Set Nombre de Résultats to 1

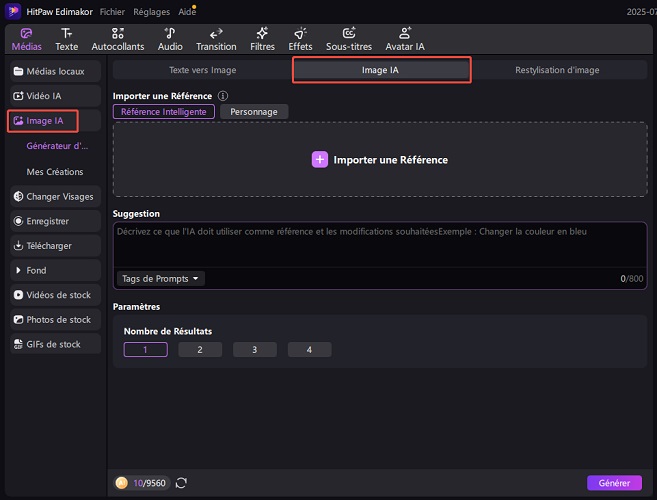click(x=145, y=350)
